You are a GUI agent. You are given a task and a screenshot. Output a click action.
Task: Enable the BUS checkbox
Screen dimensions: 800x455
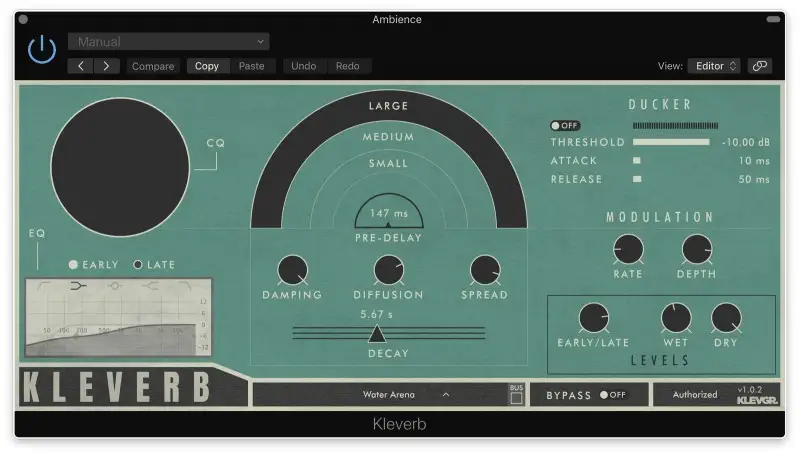coord(516,398)
